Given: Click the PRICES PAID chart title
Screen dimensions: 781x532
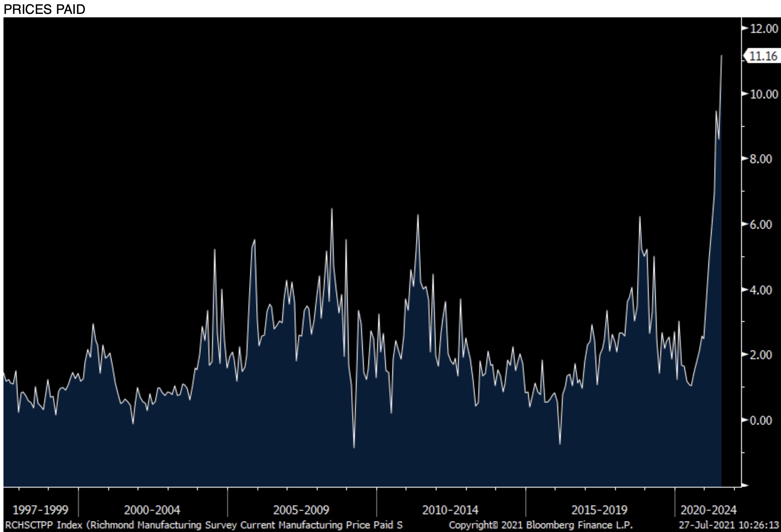Looking at the screenshot, I should (44, 9).
